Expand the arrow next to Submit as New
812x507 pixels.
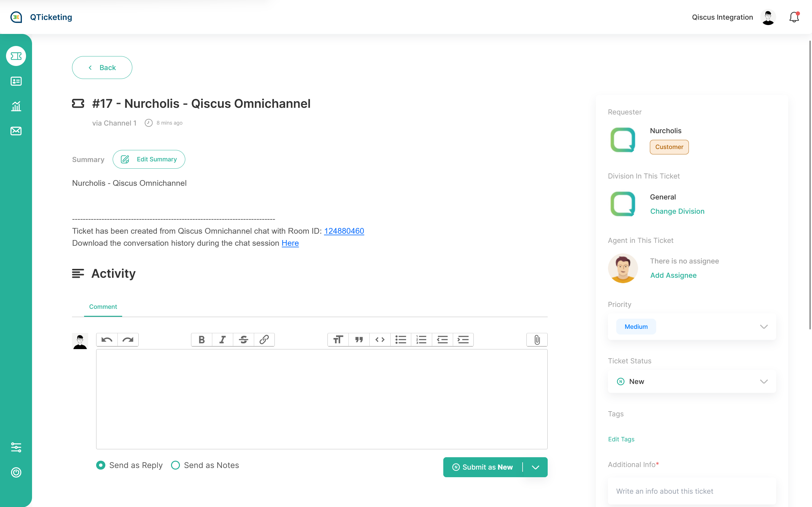[536, 467]
